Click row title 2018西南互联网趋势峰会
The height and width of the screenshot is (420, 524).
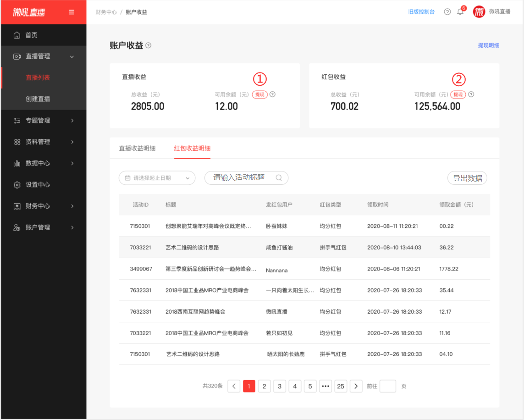click(195, 312)
